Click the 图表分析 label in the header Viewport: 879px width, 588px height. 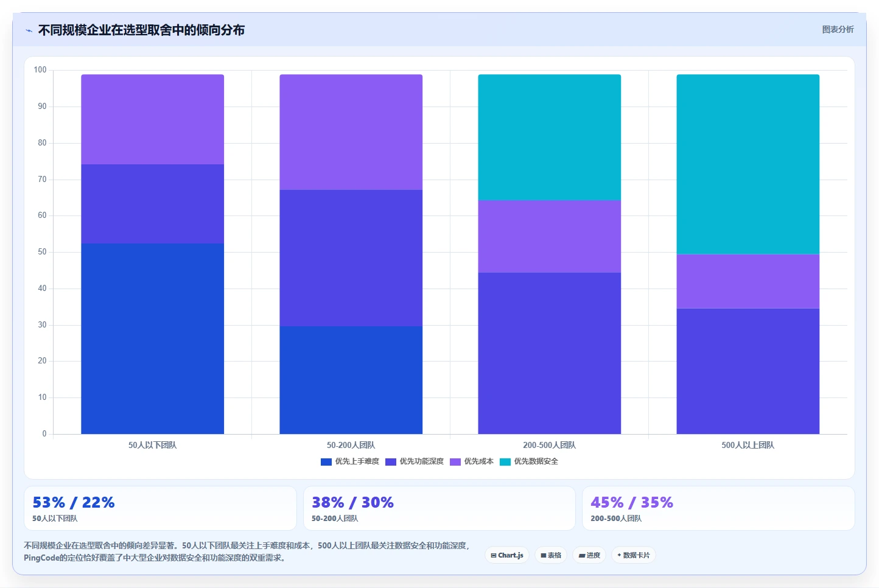838,29
